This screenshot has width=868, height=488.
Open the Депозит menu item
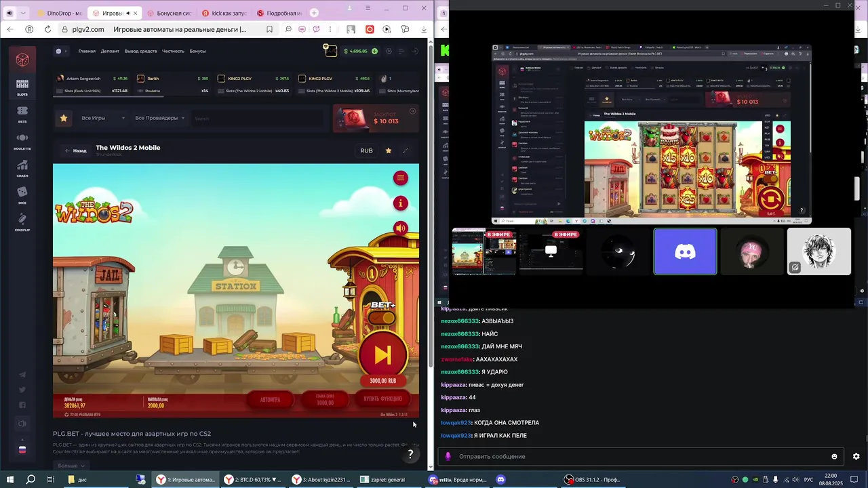tap(110, 51)
